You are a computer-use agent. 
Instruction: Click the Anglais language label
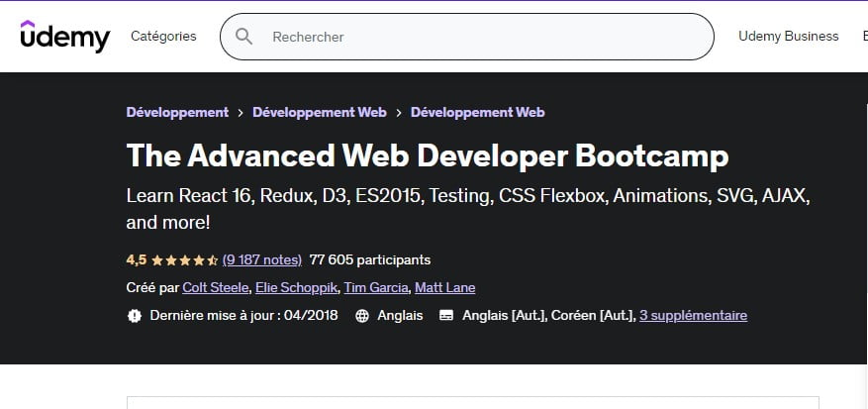coord(400,315)
